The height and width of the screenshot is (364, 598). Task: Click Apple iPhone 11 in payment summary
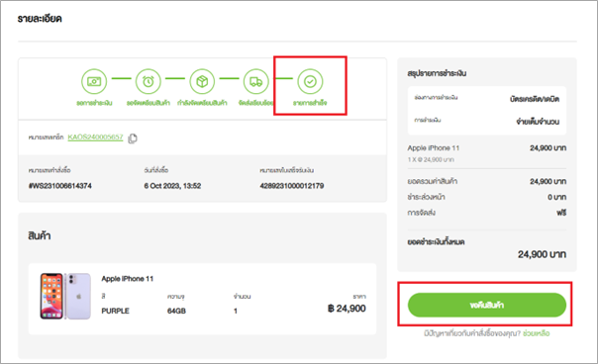(434, 148)
